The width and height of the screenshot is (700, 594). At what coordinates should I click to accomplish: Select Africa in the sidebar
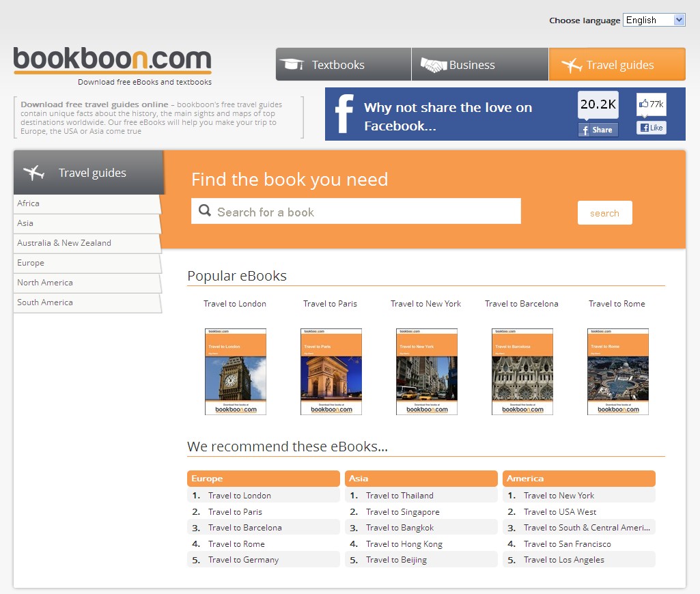click(87, 204)
